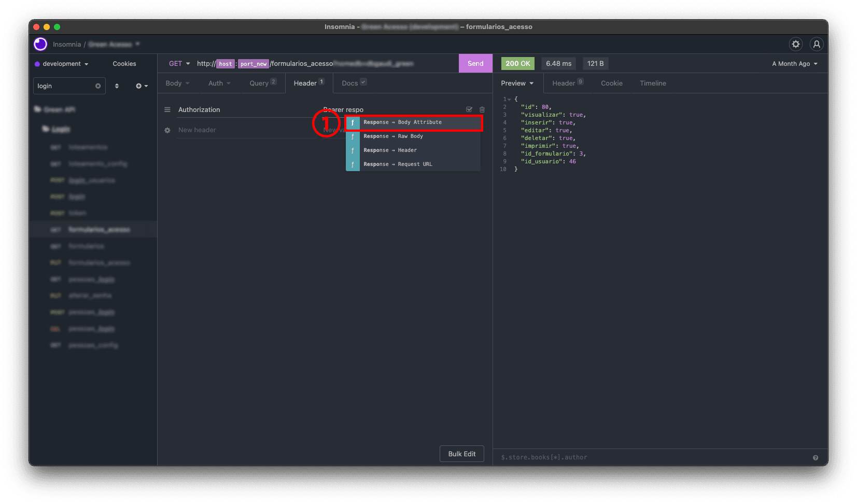Click the JSONPath filter input at the bottom
Viewport: 857px width, 504px height.
(570, 457)
